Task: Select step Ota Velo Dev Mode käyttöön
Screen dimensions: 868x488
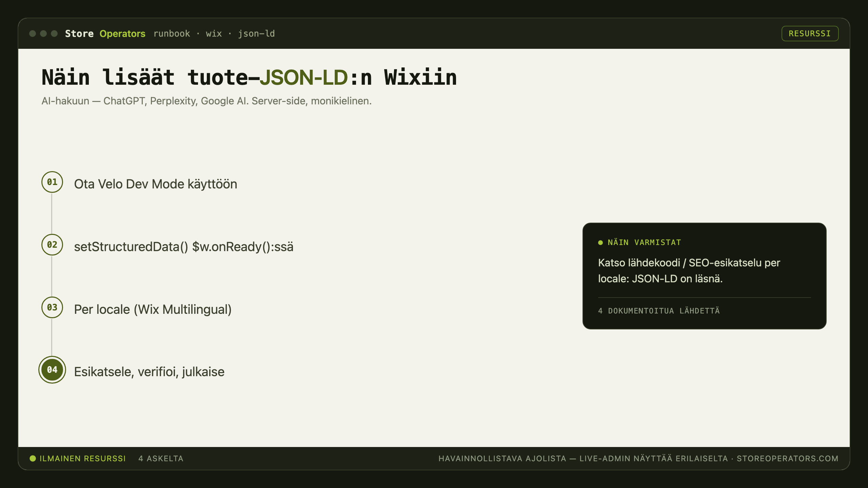Action: tap(156, 184)
